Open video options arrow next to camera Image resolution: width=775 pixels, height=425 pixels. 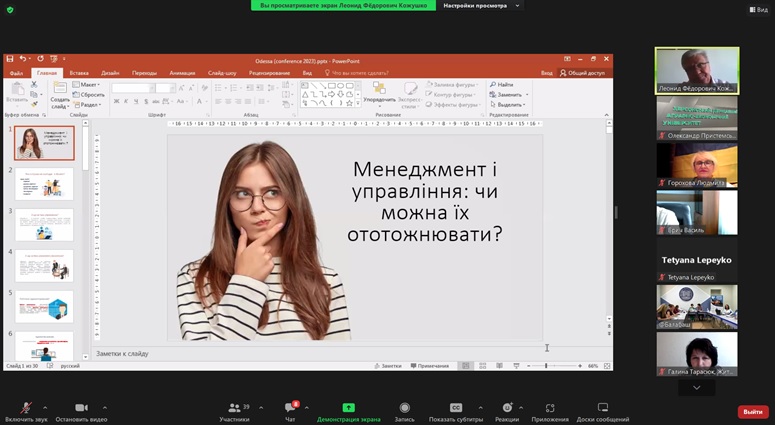tap(105, 408)
